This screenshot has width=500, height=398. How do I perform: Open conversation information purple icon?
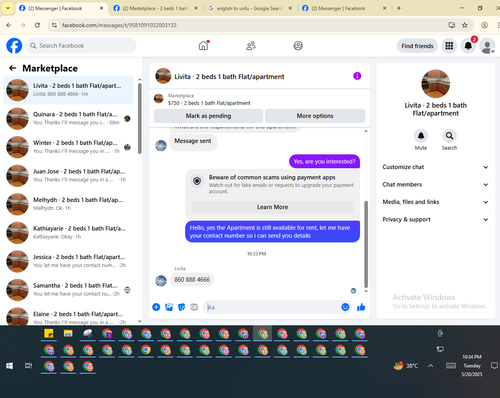point(357,76)
